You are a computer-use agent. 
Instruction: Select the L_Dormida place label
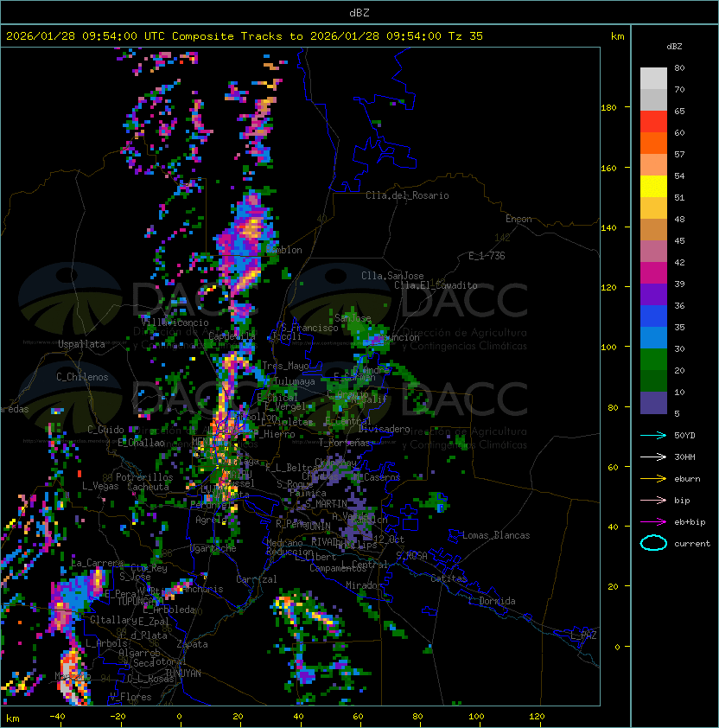[492, 601]
